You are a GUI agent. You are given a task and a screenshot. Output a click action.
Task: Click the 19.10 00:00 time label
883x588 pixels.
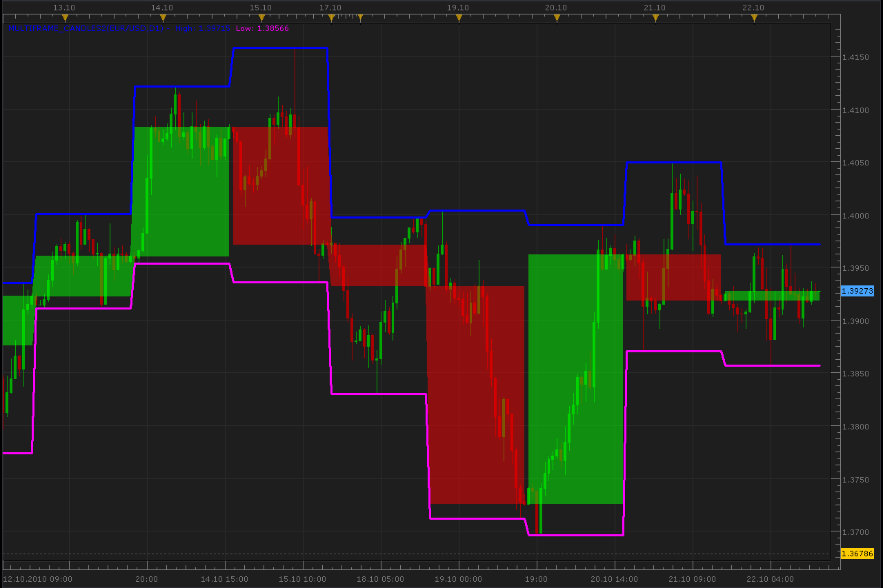(x=458, y=579)
